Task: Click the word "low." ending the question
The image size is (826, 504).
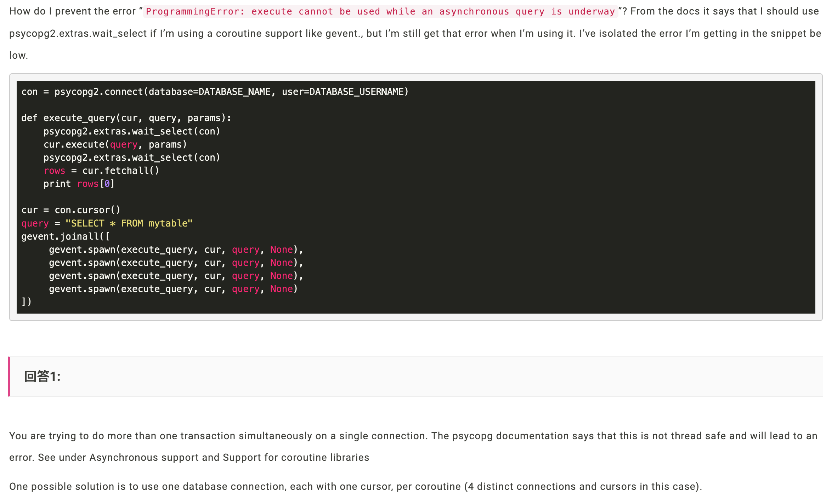Action: (18, 56)
